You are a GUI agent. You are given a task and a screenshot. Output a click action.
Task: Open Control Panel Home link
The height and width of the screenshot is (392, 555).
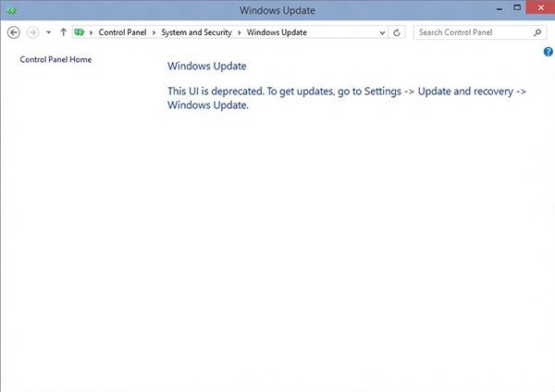coord(55,59)
